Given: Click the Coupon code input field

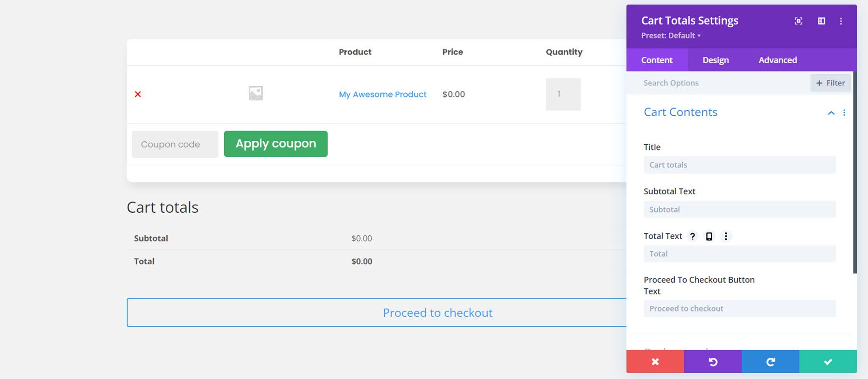Looking at the screenshot, I should pos(175,144).
